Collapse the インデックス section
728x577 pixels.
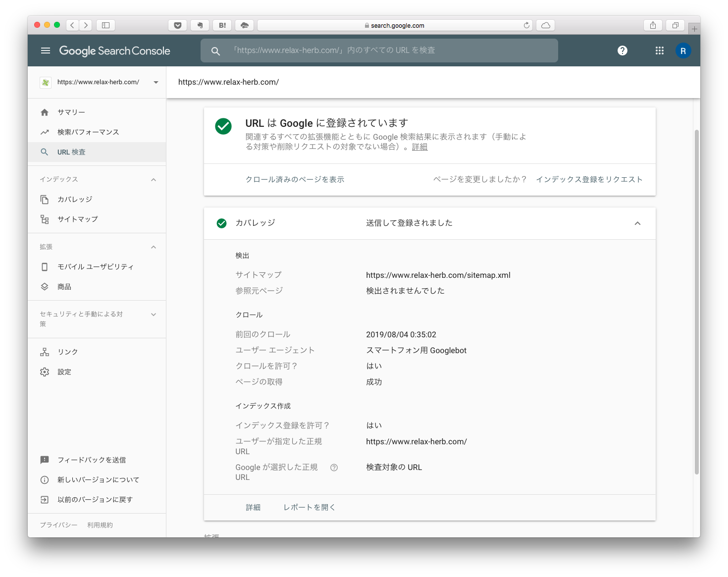(154, 180)
